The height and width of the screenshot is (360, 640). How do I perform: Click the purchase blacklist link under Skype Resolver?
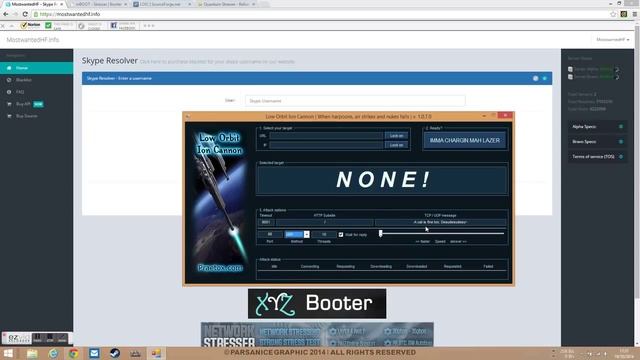pyautogui.click(x=217, y=62)
